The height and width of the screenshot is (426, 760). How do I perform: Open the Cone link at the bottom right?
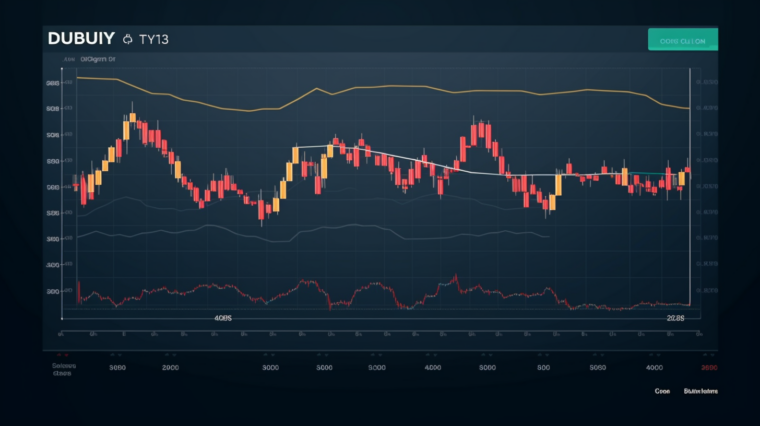(x=662, y=392)
